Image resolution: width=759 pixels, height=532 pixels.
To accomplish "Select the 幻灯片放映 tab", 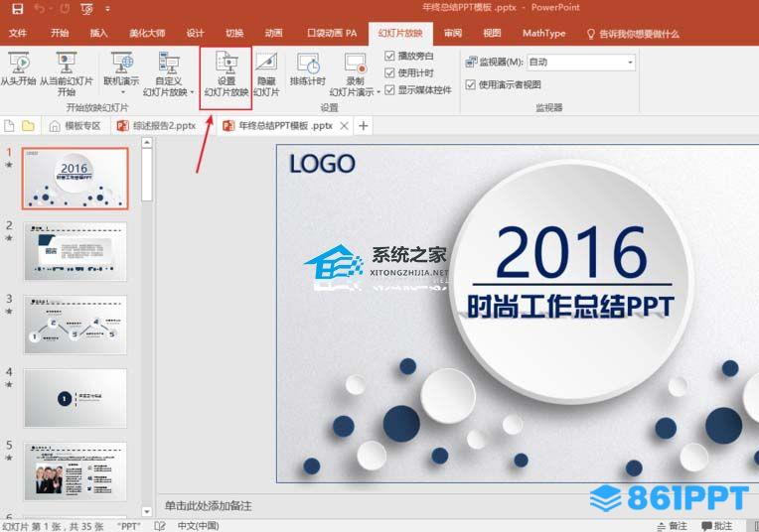I will coord(399,33).
